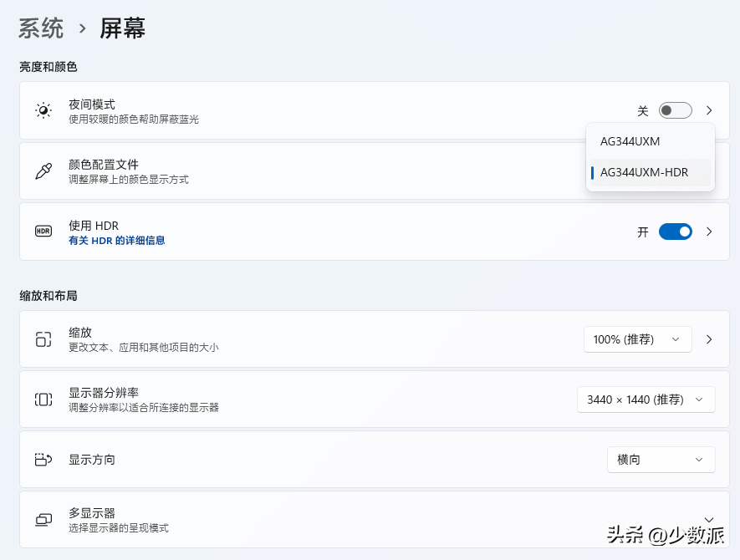Open the 横向 orientation dropdown
This screenshot has width=740, height=560.
661,460
